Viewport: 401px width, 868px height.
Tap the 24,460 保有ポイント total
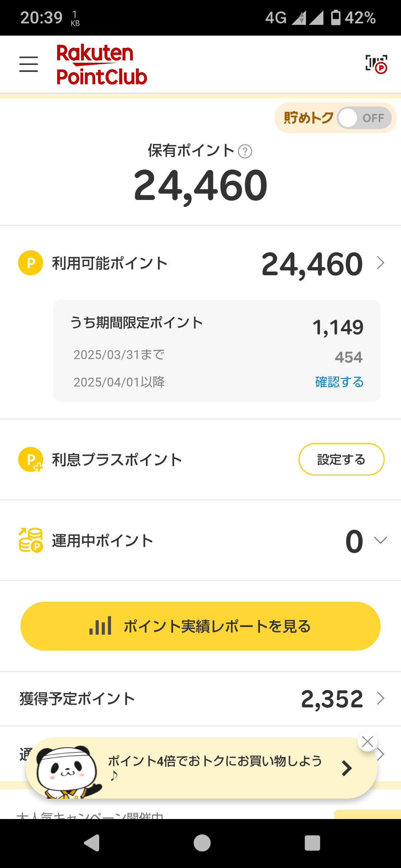(200, 185)
